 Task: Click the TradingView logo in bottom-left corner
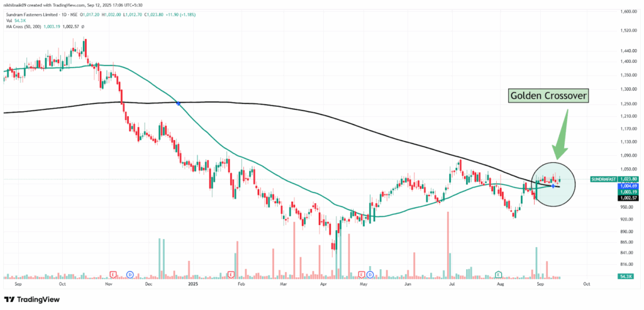(x=33, y=300)
